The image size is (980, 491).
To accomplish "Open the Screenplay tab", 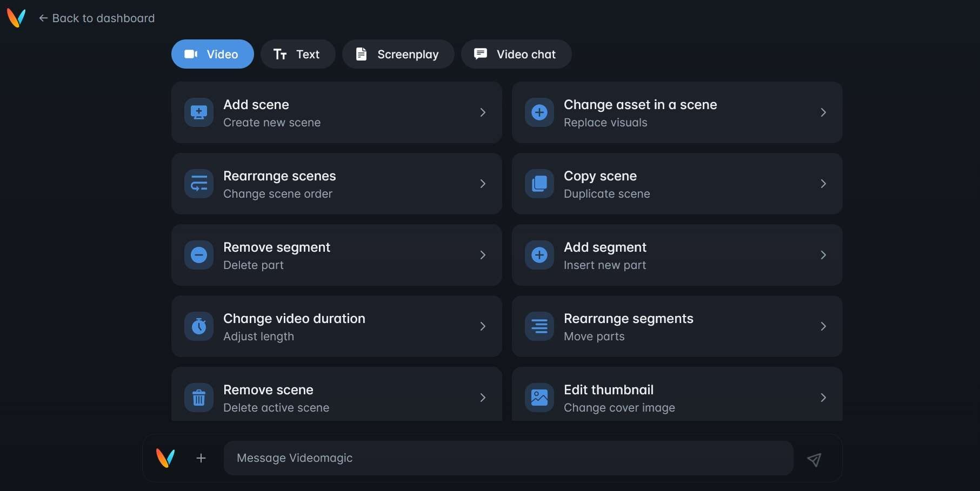I will (398, 54).
